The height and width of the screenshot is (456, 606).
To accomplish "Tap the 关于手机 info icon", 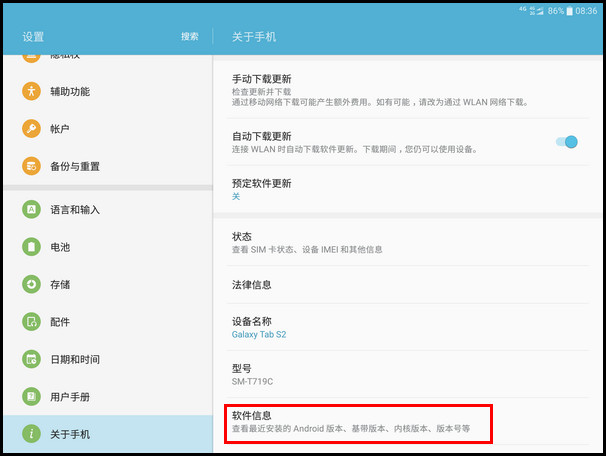I will (x=31, y=434).
